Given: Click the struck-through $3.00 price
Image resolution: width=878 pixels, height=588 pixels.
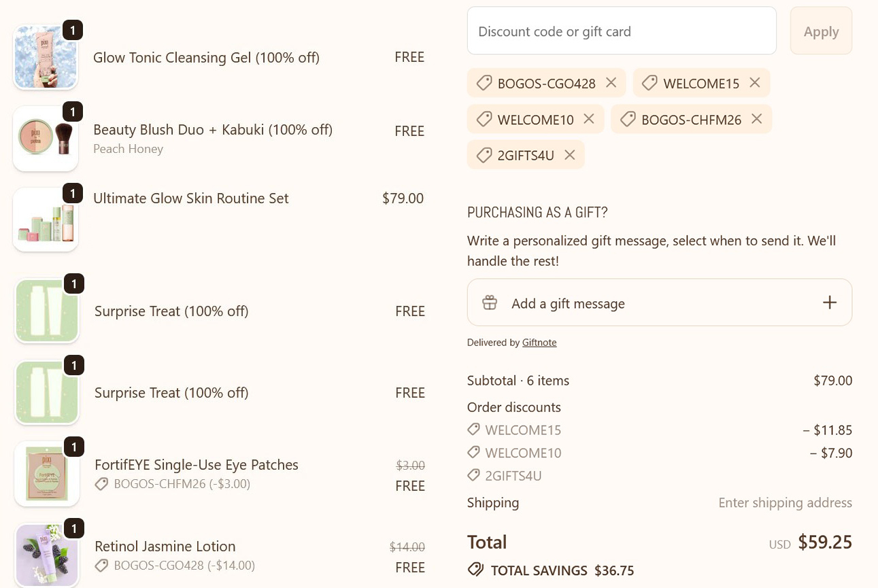Looking at the screenshot, I should point(411,466).
